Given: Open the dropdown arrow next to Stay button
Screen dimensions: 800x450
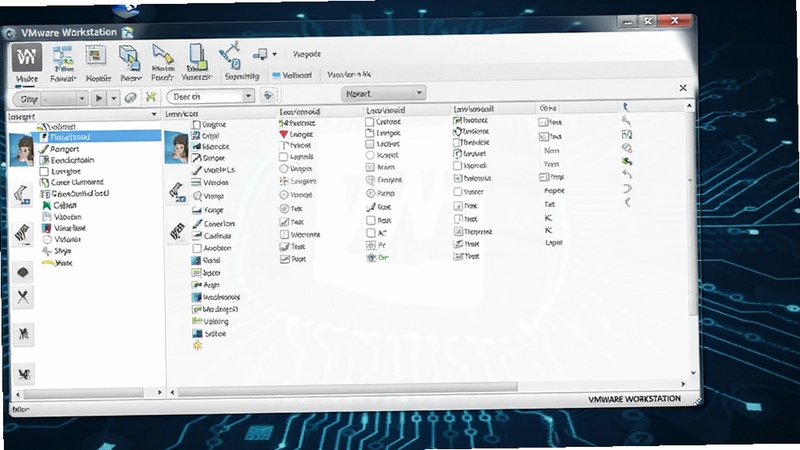Looking at the screenshot, I should (82, 99).
